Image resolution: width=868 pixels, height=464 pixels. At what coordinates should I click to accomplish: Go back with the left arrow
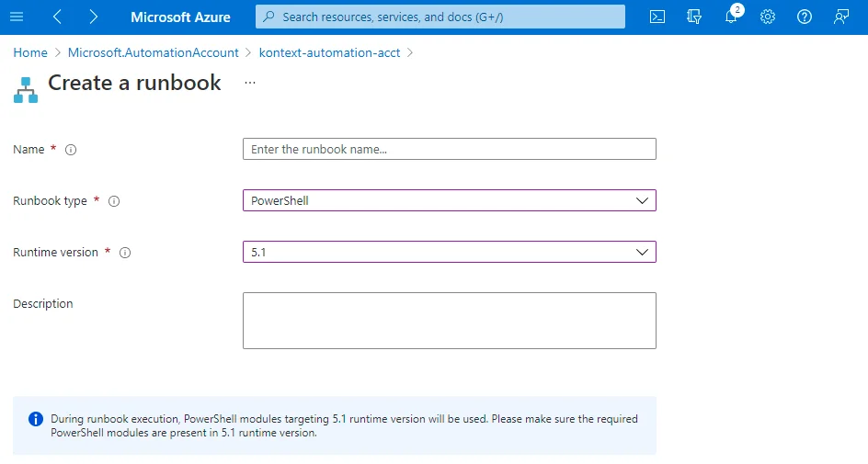57,17
